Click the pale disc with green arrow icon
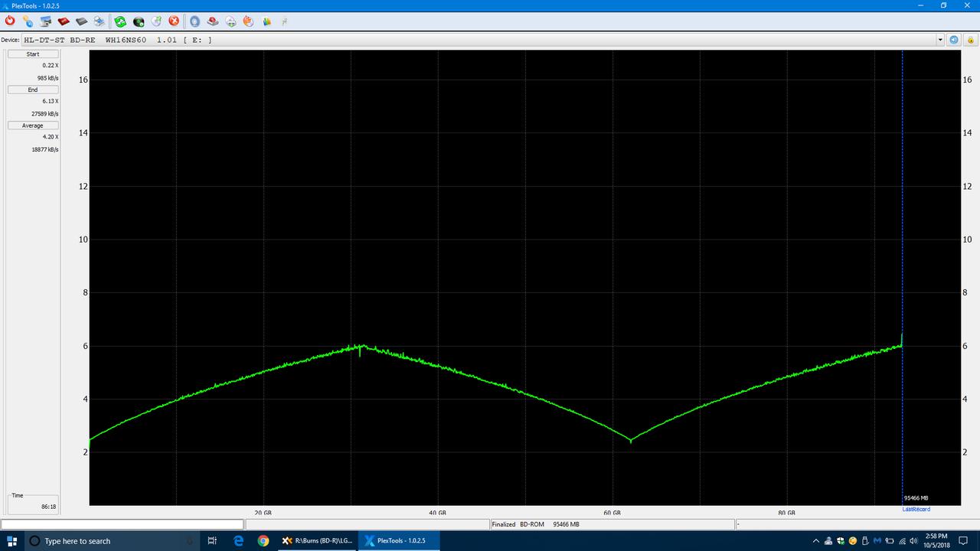The height and width of the screenshot is (551, 980). [156, 21]
